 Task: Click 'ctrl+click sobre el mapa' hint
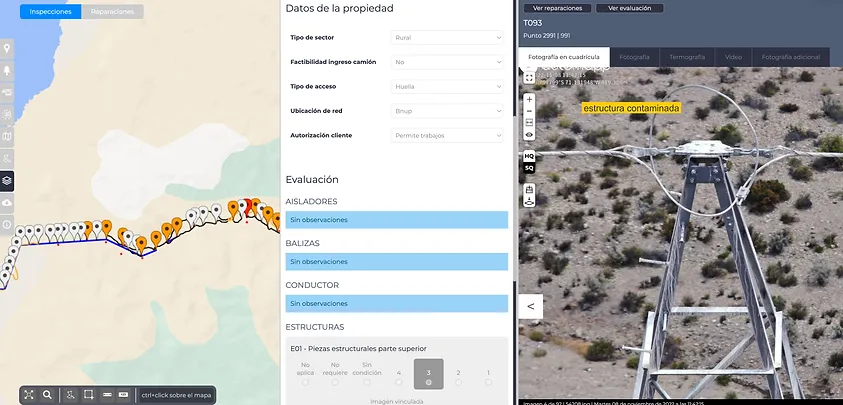point(176,395)
